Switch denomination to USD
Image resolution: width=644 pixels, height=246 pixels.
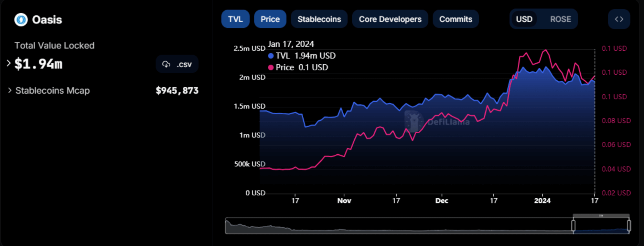[x=524, y=19]
